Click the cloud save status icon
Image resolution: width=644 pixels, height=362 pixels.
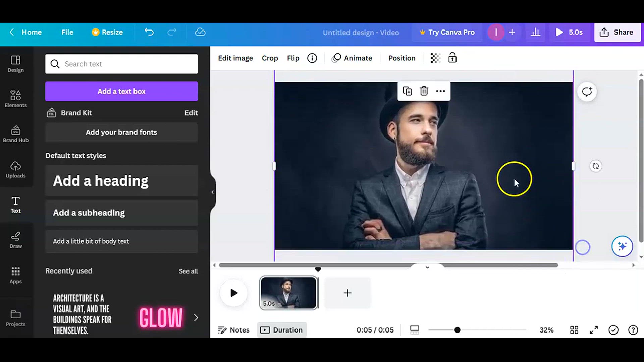(200, 32)
